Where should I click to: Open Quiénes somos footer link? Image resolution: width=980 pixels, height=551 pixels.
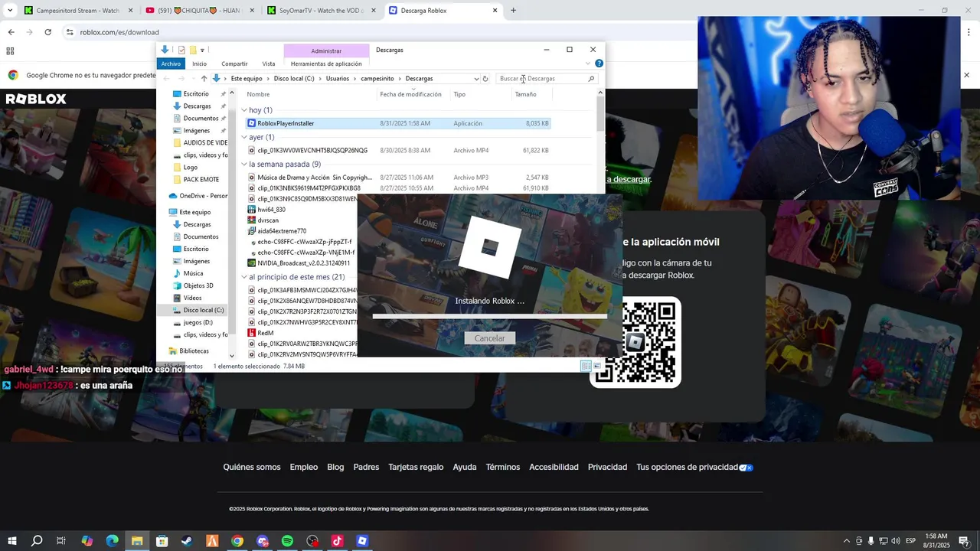coord(252,467)
